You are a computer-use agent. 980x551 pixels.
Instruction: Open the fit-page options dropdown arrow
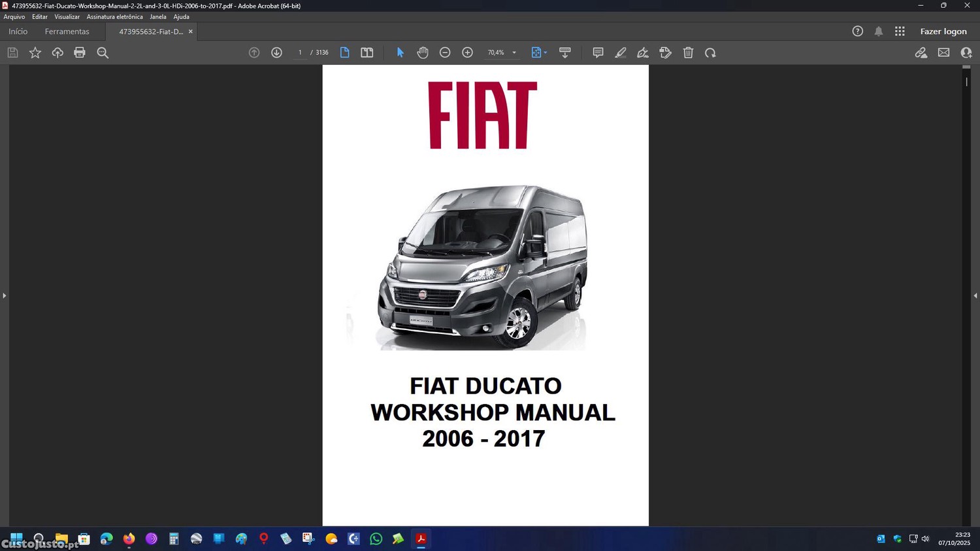pos(546,53)
